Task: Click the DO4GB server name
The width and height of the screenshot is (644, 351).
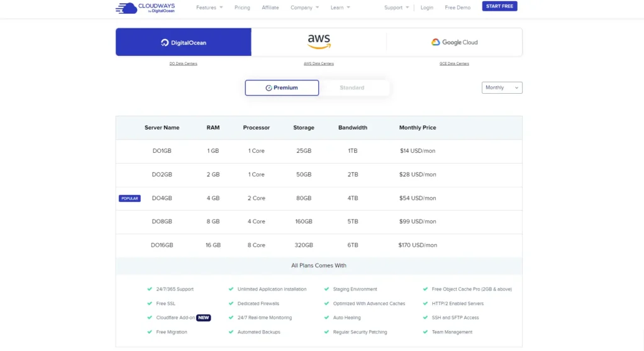Action: tap(162, 198)
